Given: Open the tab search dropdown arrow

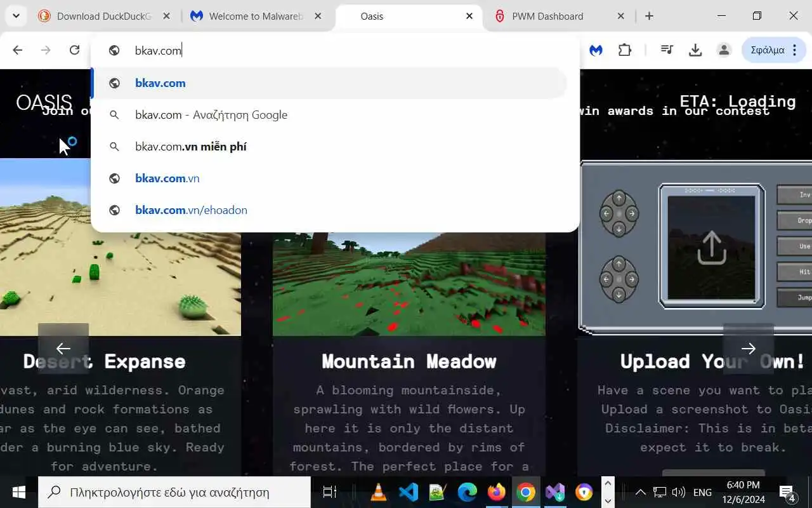Looking at the screenshot, I should pos(16,16).
